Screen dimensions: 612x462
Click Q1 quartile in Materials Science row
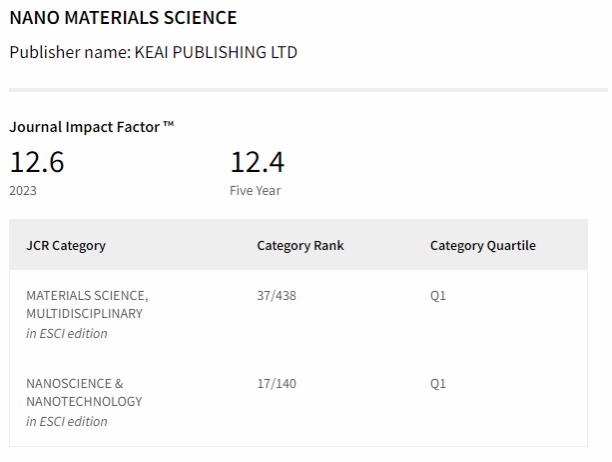pyautogui.click(x=438, y=296)
